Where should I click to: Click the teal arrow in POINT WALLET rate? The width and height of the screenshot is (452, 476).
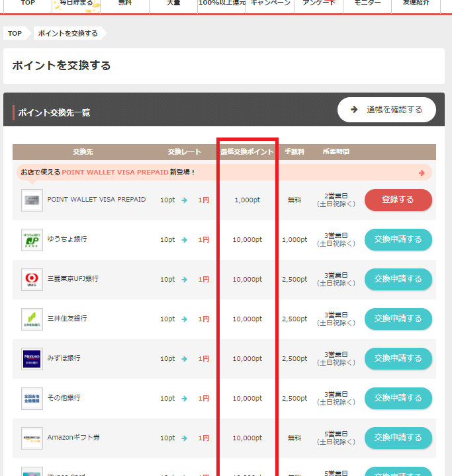(x=185, y=200)
